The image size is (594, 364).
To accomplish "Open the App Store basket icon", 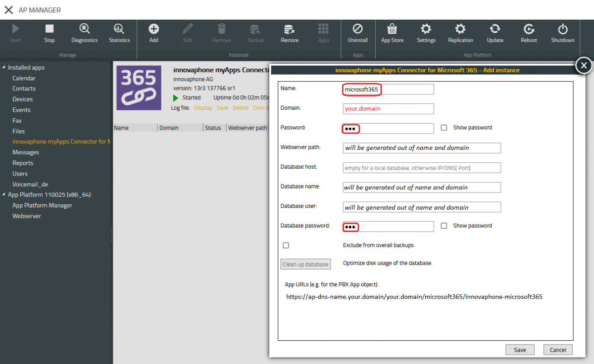I will pyautogui.click(x=392, y=29).
